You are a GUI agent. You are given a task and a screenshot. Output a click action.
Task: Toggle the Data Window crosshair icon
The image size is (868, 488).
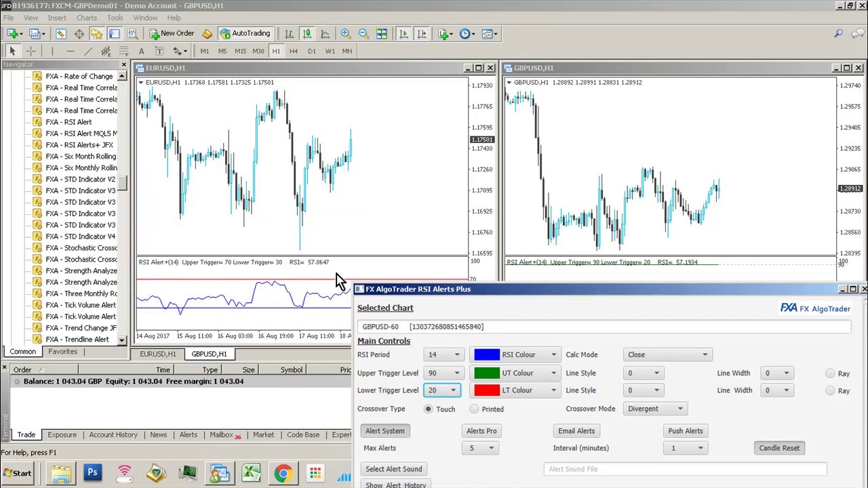pos(79,33)
